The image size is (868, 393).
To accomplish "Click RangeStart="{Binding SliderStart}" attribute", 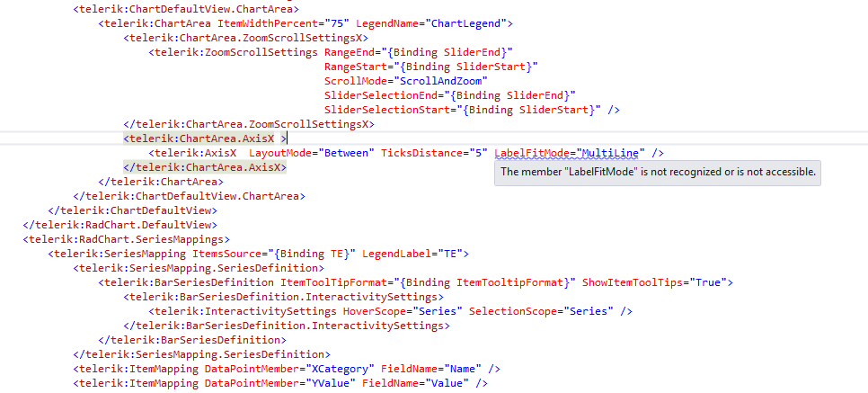I will 432,67.
